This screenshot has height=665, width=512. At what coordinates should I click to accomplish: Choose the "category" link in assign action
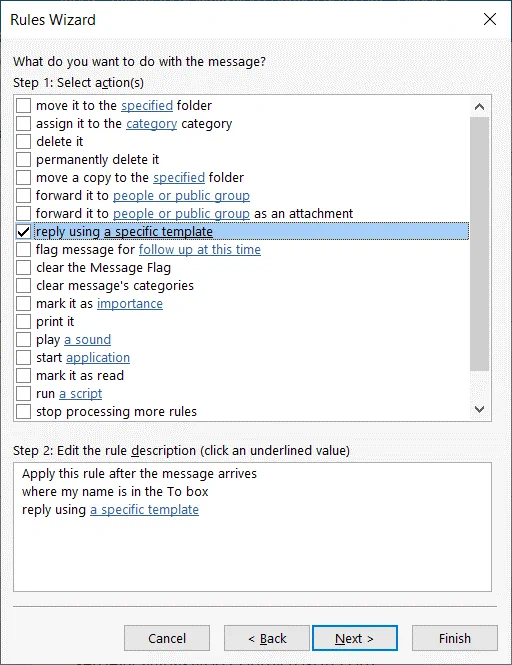pos(151,123)
